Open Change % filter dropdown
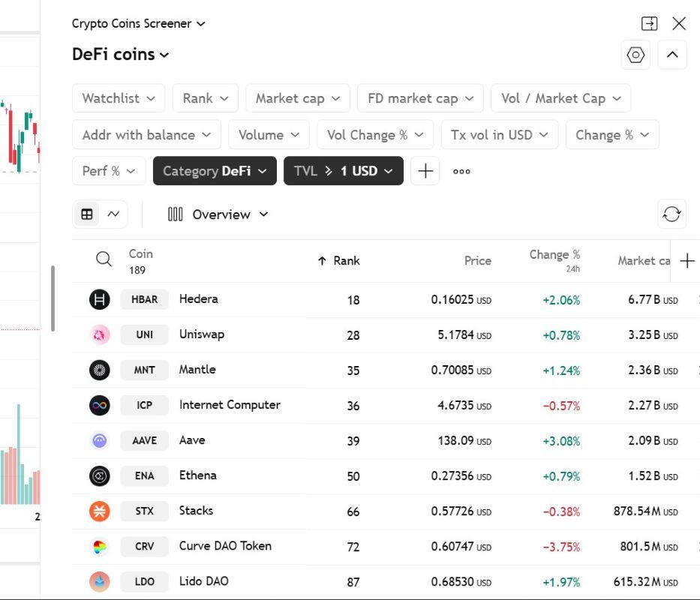The height and width of the screenshot is (600, 700). (612, 135)
